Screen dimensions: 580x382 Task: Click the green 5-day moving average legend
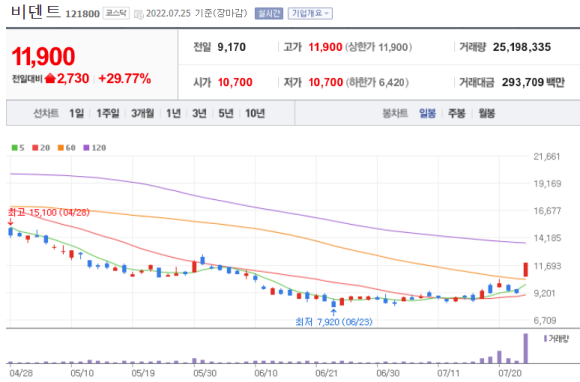click(x=18, y=148)
